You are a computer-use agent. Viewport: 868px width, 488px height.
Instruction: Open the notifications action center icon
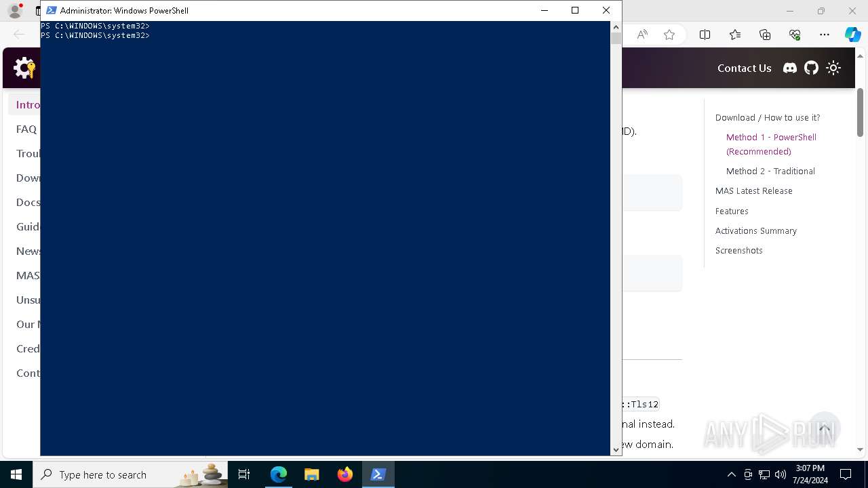click(x=846, y=474)
